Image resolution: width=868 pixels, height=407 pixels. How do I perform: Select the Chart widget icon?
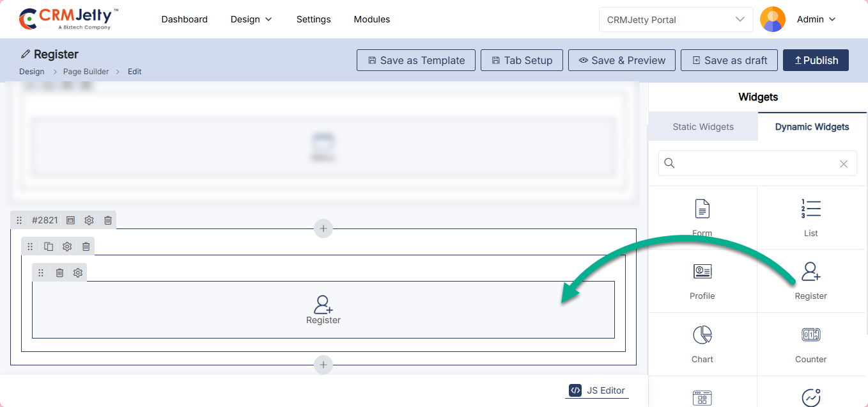click(702, 335)
